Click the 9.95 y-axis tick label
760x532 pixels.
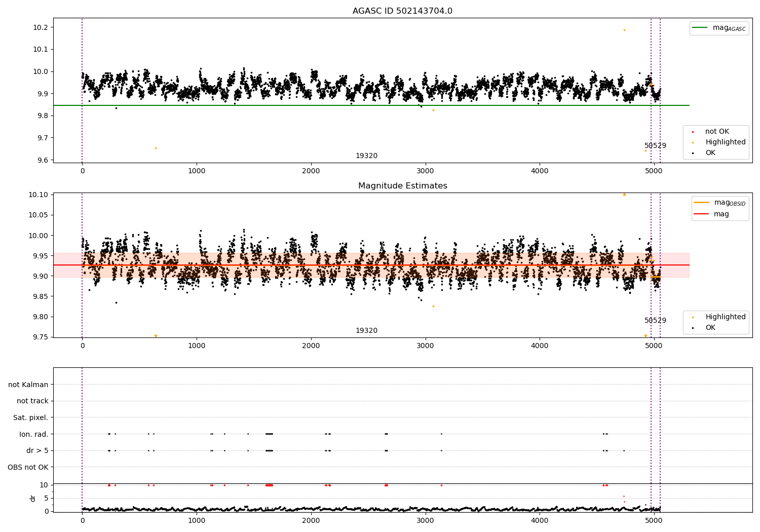pyautogui.click(x=41, y=256)
